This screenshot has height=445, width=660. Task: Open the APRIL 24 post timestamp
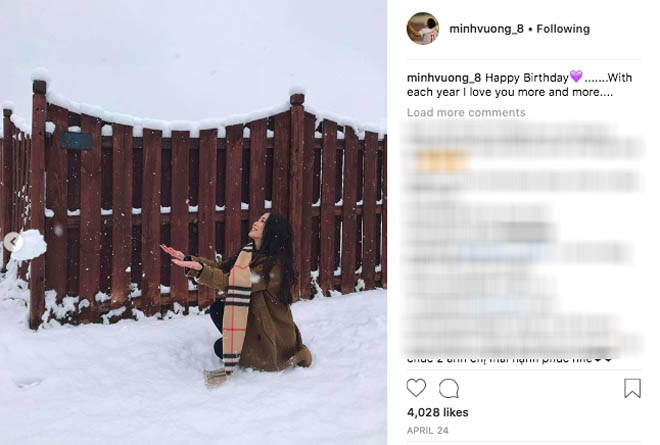tap(428, 431)
